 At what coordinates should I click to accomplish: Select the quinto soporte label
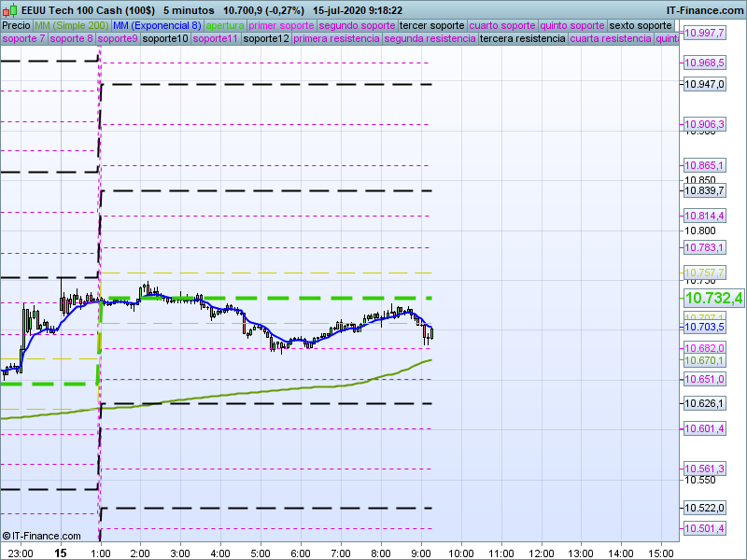pyautogui.click(x=574, y=25)
